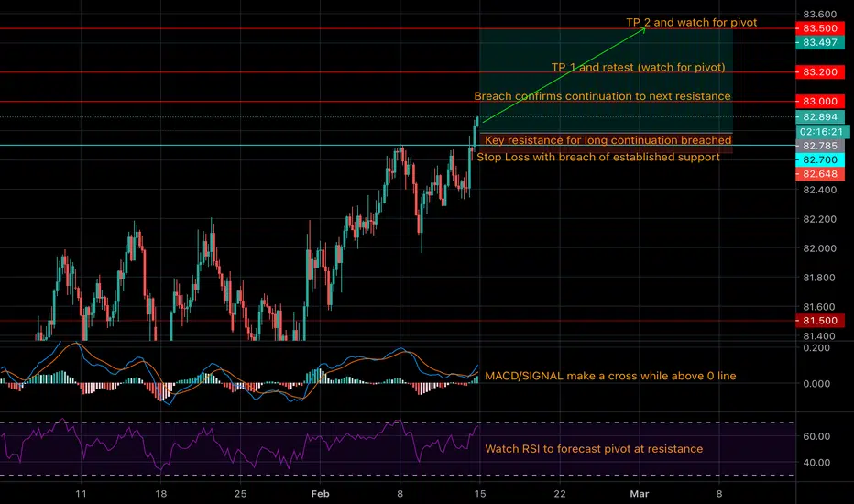
Task: Click the MACD scale value 0.200
Action: [x=816, y=348]
